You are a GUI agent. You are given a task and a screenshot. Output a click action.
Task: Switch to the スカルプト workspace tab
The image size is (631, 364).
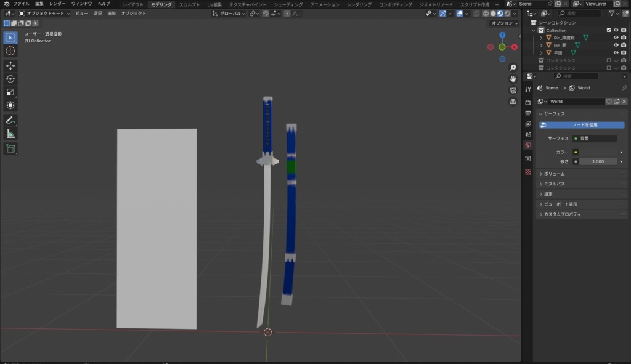pyautogui.click(x=189, y=4)
